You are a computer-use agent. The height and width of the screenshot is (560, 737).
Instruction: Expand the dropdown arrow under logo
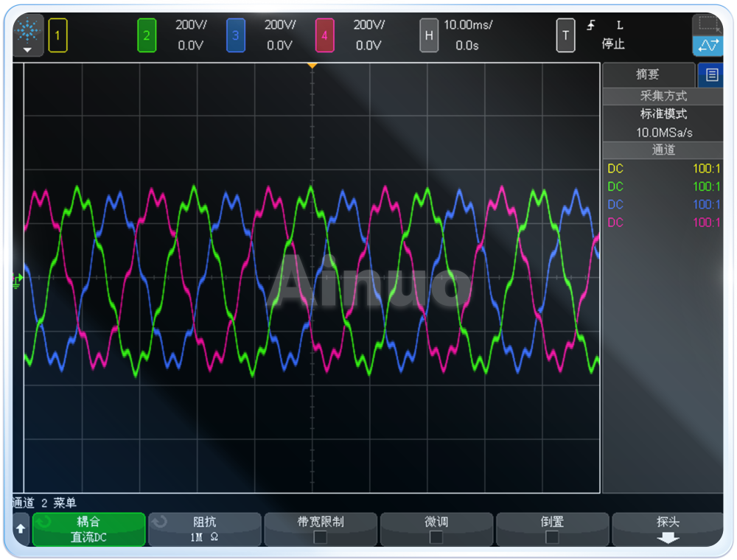pos(28,50)
